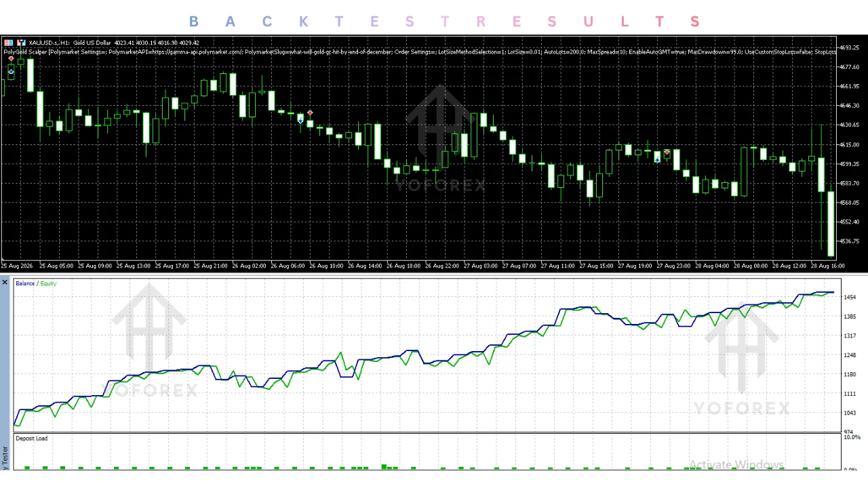The width and height of the screenshot is (868, 488).
Task: Click the 1043 balance axis value
Action: [x=850, y=413]
